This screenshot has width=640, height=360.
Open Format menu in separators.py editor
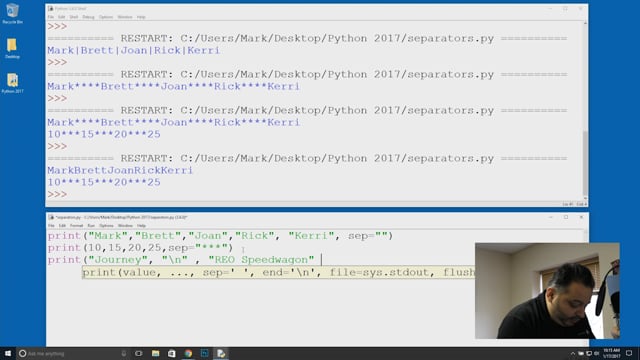pos(76,226)
